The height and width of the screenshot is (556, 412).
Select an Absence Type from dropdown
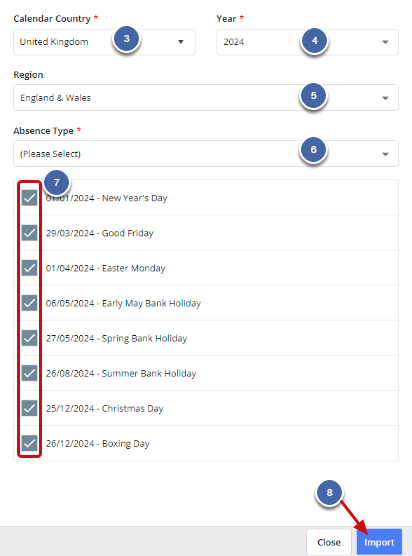click(206, 154)
